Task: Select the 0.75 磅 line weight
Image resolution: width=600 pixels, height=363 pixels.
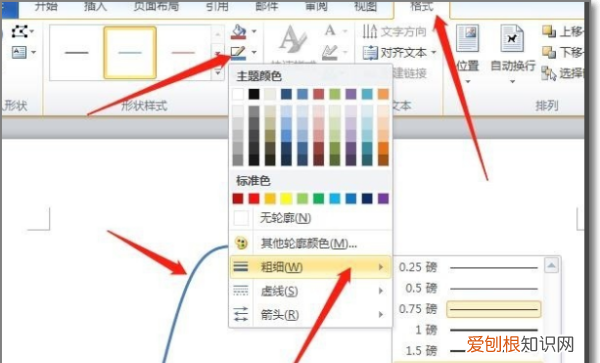Action: coord(469,309)
